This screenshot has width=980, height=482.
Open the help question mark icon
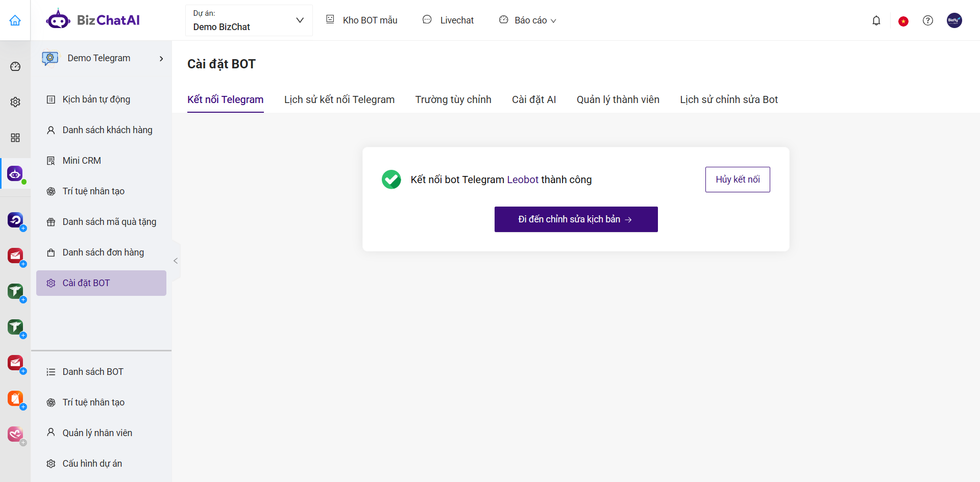click(x=928, y=20)
